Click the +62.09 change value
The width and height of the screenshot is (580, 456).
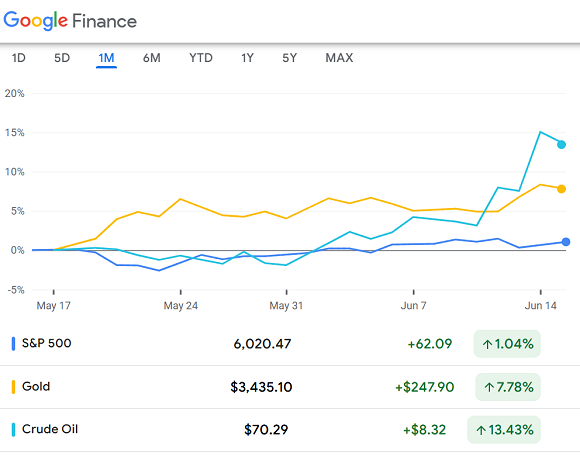(x=429, y=344)
